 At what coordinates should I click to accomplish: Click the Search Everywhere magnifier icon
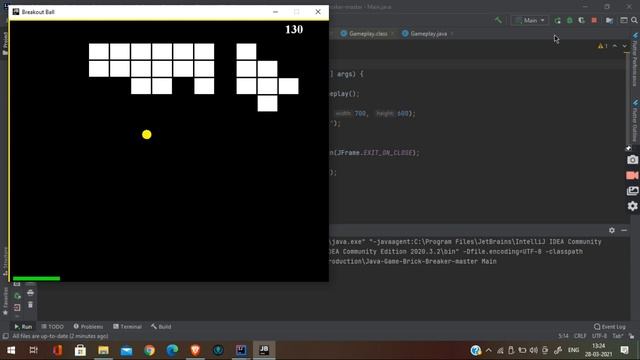point(634,20)
